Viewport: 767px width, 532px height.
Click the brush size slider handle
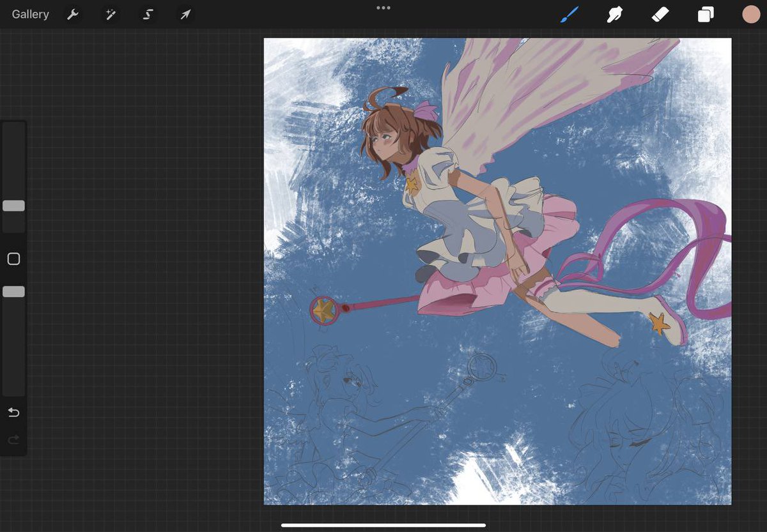[13, 206]
